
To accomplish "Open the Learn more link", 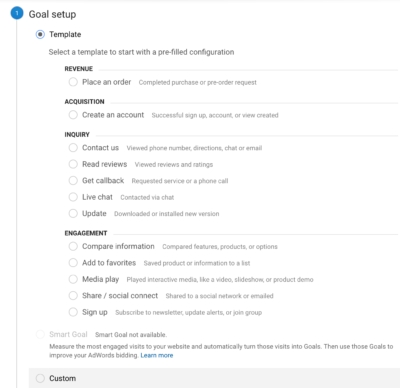I will click(x=157, y=355).
